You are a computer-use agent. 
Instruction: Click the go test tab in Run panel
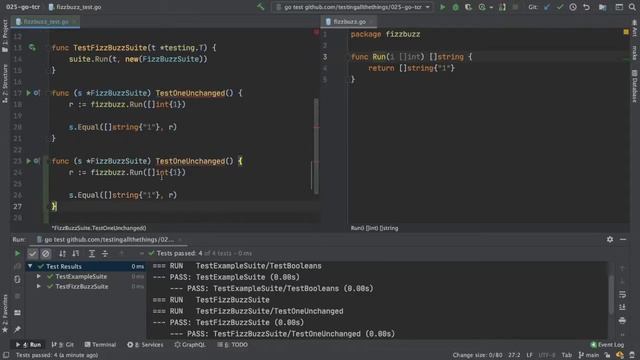[x=109, y=240]
